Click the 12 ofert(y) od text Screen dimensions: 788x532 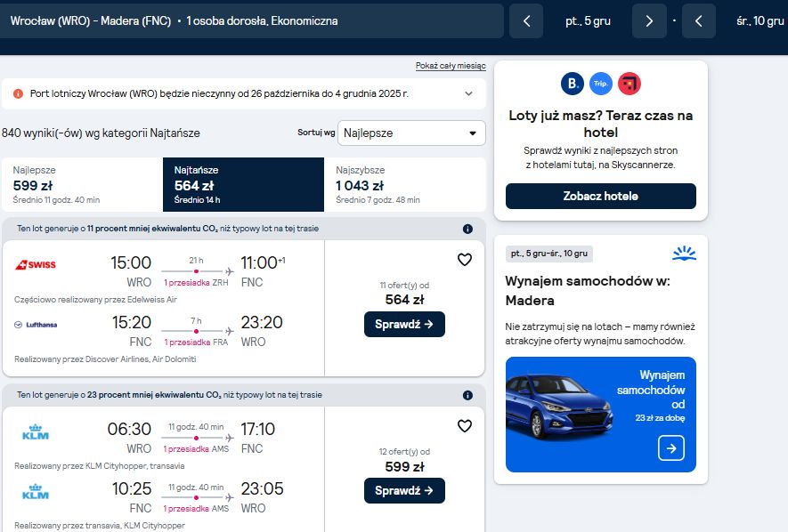pos(404,451)
